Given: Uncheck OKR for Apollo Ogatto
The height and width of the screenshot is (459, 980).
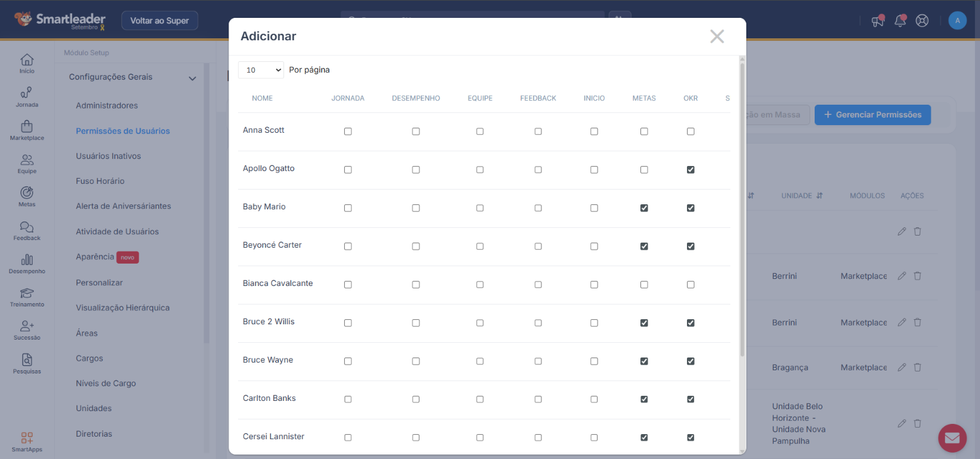Looking at the screenshot, I should [690, 170].
